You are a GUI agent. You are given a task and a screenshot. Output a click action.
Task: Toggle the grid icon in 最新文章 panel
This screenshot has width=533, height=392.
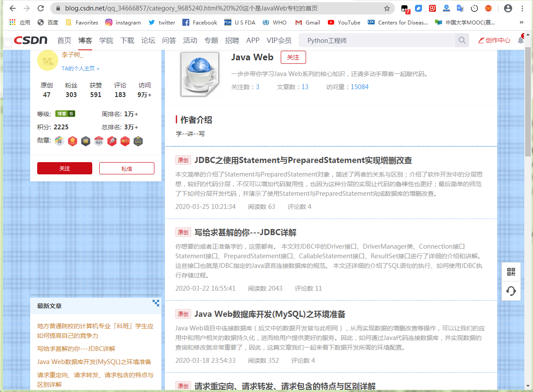(x=156, y=303)
